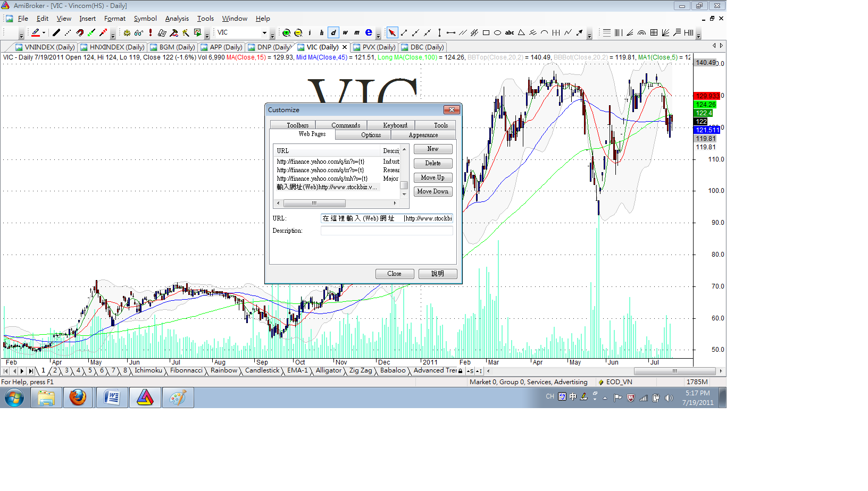The width and height of the screenshot is (868, 491).
Task: Select the rectangle drawing tool
Action: pyautogui.click(x=486, y=33)
